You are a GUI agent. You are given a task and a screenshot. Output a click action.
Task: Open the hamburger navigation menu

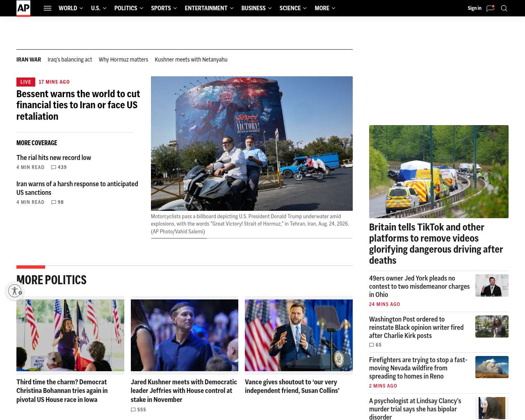tap(48, 8)
